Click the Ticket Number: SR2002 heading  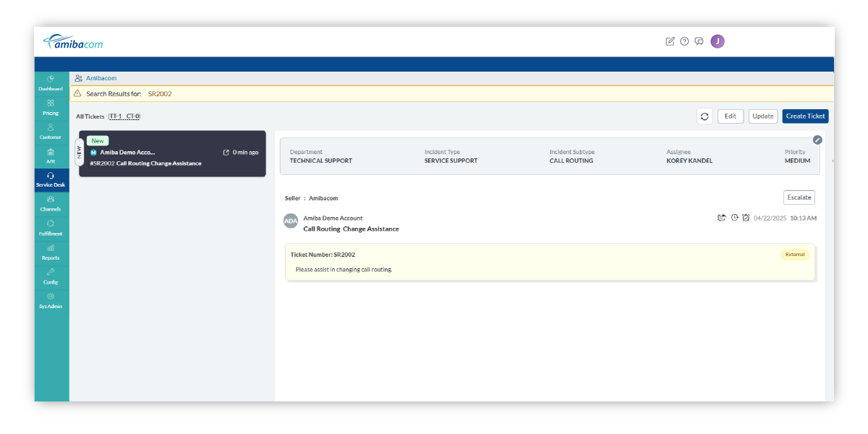click(x=323, y=255)
